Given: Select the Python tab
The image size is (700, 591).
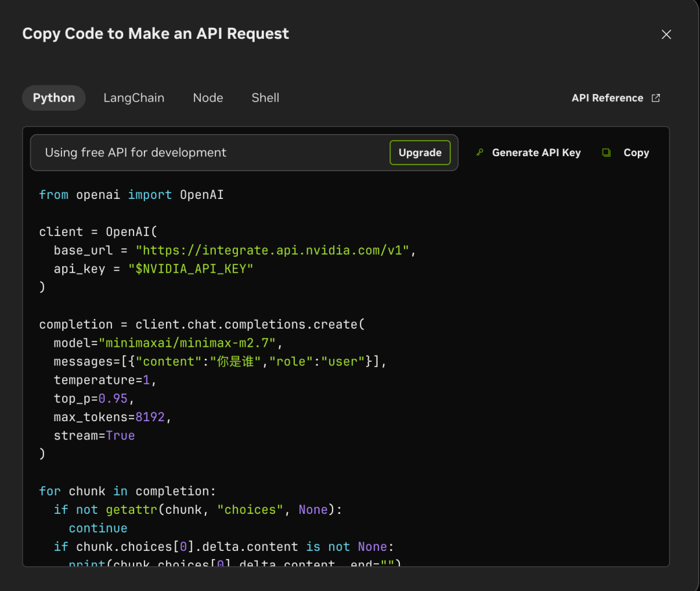Looking at the screenshot, I should click(54, 98).
